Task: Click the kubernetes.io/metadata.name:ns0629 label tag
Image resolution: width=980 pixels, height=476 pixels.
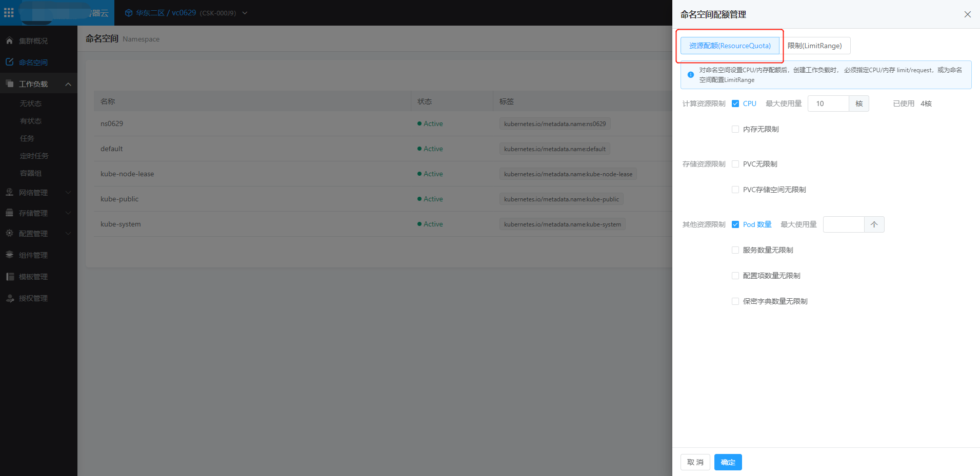Action: tap(555, 123)
